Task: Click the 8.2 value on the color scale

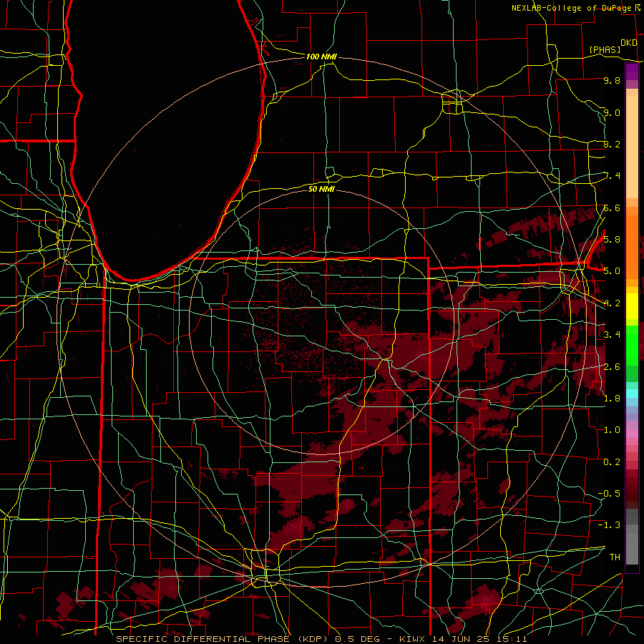Action: pyautogui.click(x=612, y=144)
